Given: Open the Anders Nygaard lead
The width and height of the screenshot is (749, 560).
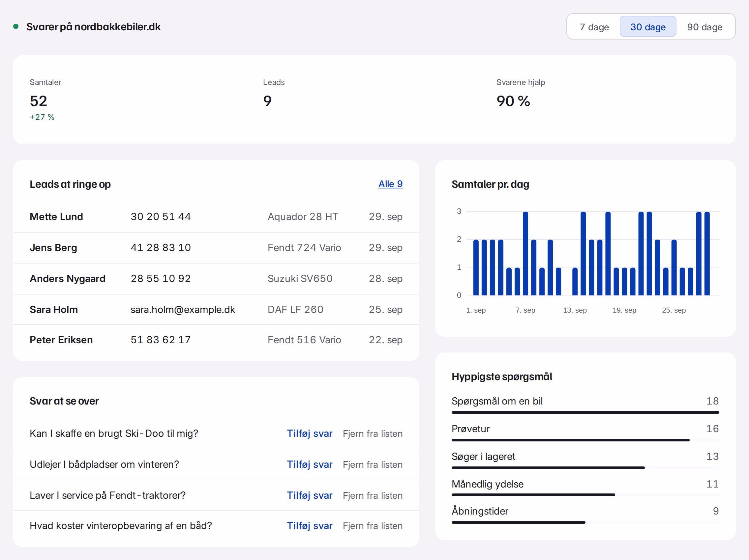Looking at the screenshot, I should (x=216, y=278).
